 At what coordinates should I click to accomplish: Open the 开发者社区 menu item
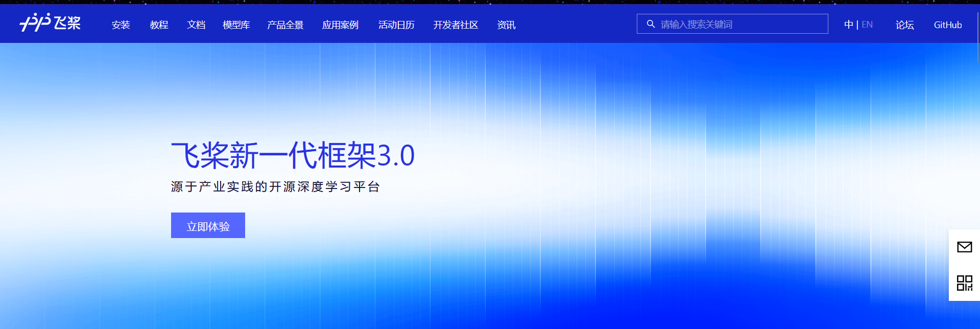pyautogui.click(x=456, y=25)
